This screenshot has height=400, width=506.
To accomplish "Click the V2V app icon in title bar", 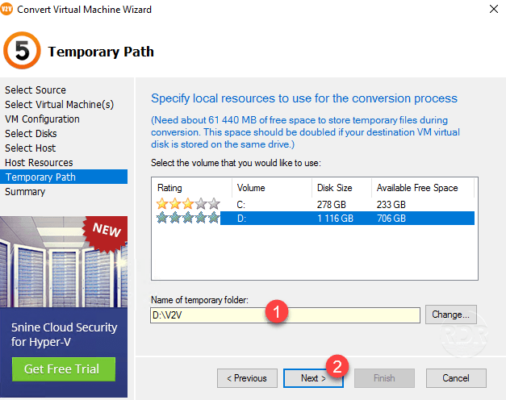I will coord(6,9).
